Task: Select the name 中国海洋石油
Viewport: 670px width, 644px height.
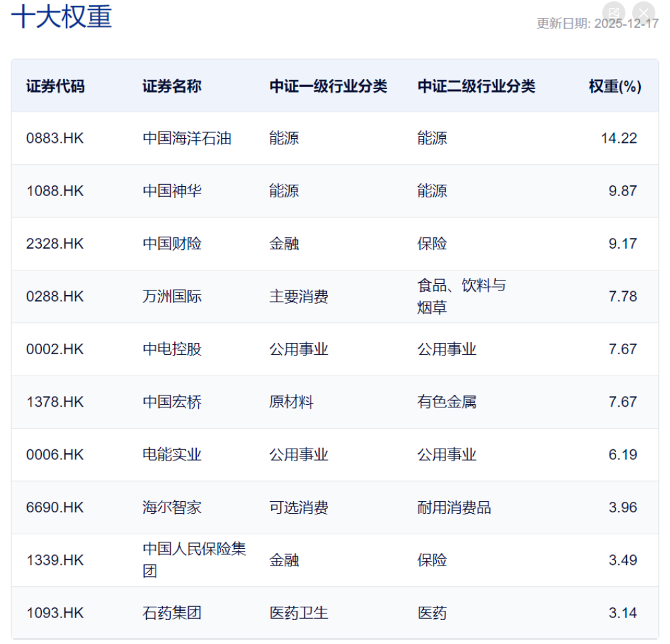Action: click(187, 138)
